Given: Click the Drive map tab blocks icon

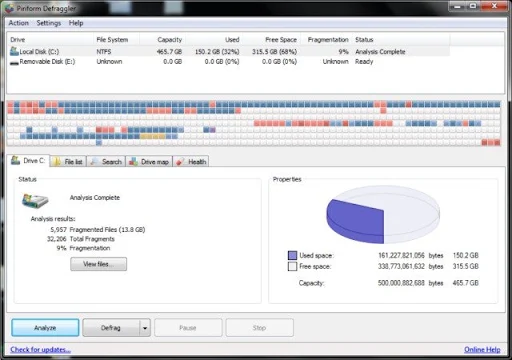Looking at the screenshot, I should coord(134,162).
